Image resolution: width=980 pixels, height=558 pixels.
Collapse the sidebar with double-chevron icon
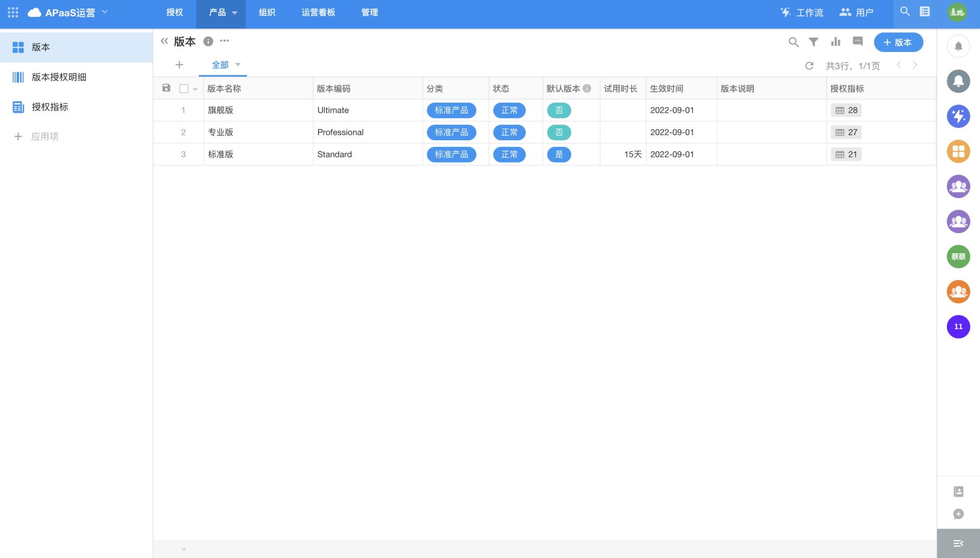tap(164, 41)
